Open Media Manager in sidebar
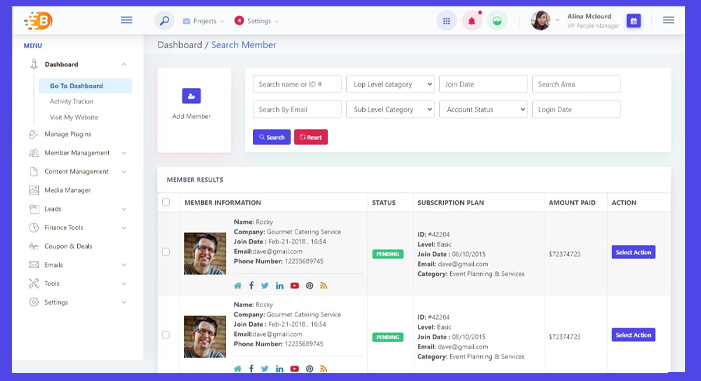Image resolution: width=701 pixels, height=381 pixels. coord(68,190)
